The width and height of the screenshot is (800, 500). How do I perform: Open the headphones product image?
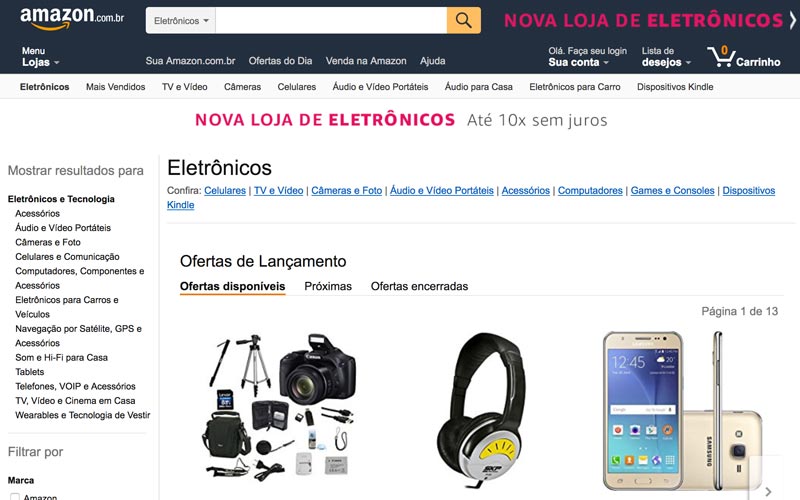tap(481, 409)
